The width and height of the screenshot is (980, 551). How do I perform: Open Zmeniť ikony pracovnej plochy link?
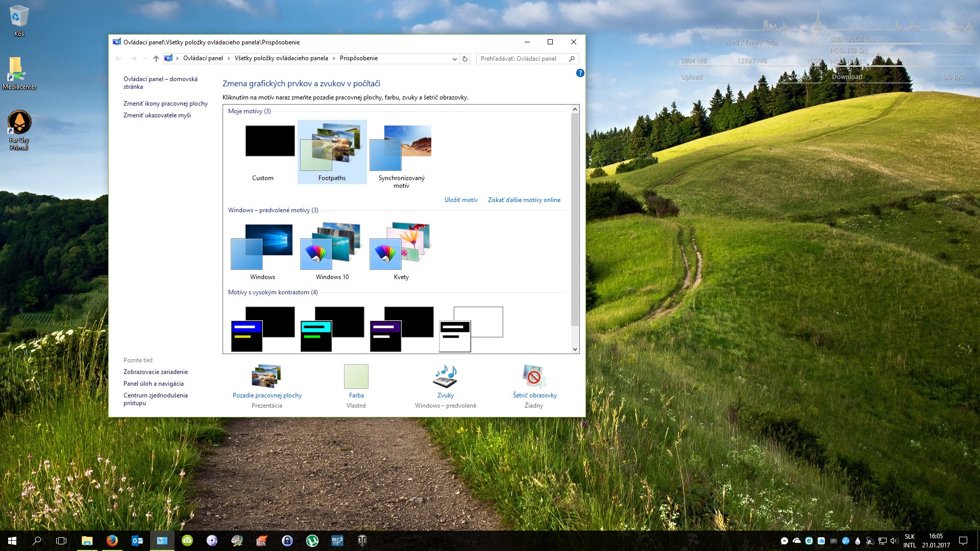click(x=165, y=104)
